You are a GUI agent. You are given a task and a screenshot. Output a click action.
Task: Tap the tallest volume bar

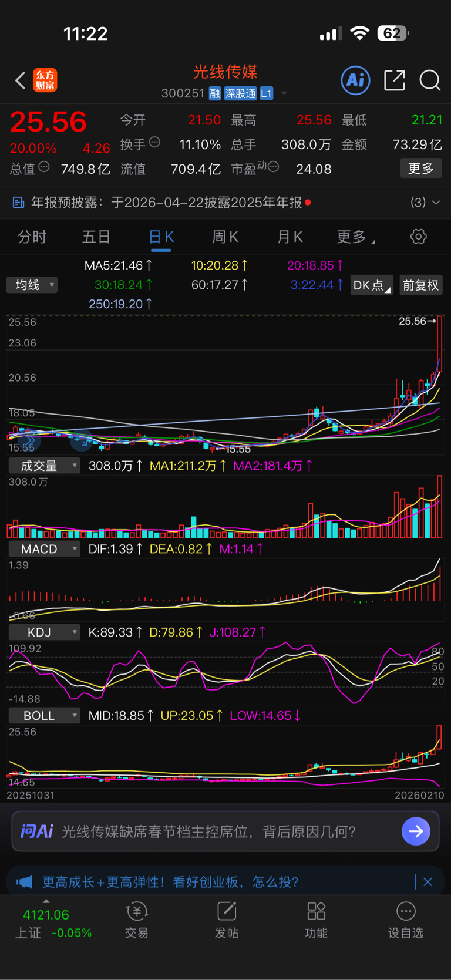click(x=440, y=507)
